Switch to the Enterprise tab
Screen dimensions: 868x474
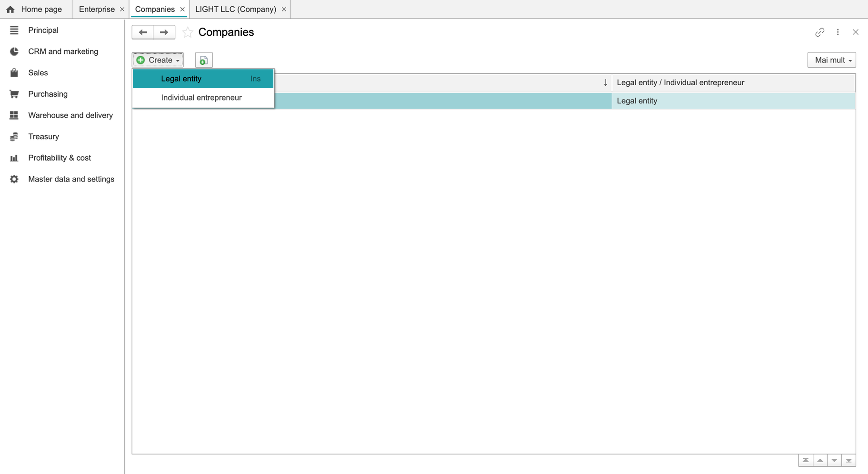(97, 9)
